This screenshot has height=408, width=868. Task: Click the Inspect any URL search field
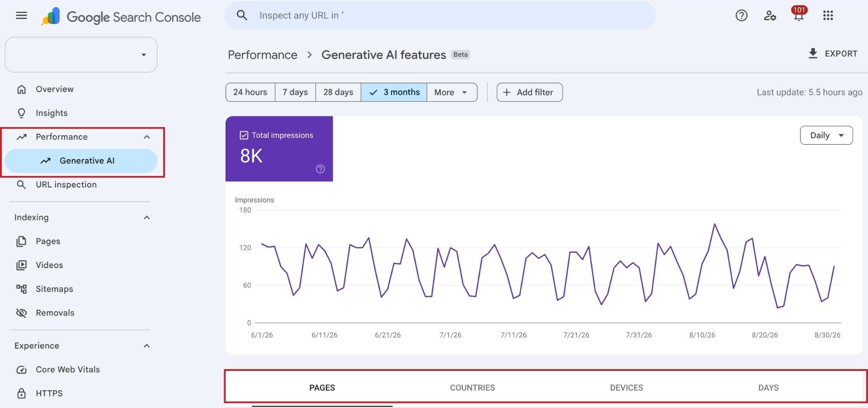[x=440, y=15]
